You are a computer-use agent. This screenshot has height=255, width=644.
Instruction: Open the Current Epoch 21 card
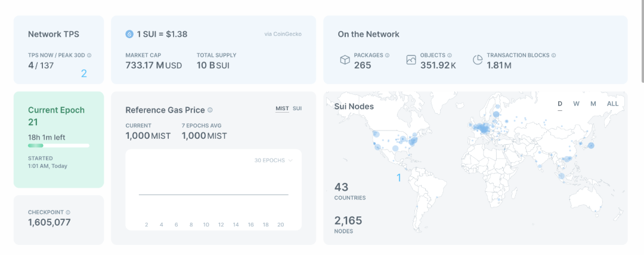(x=58, y=139)
